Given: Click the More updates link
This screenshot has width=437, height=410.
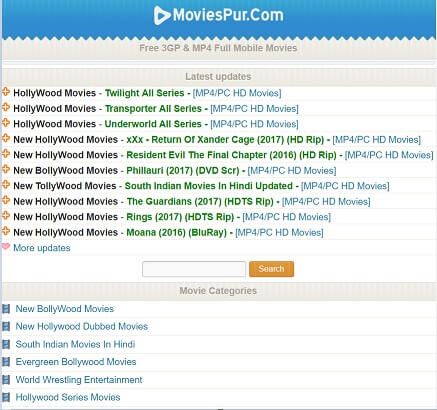Looking at the screenshot, I should 42,248.
